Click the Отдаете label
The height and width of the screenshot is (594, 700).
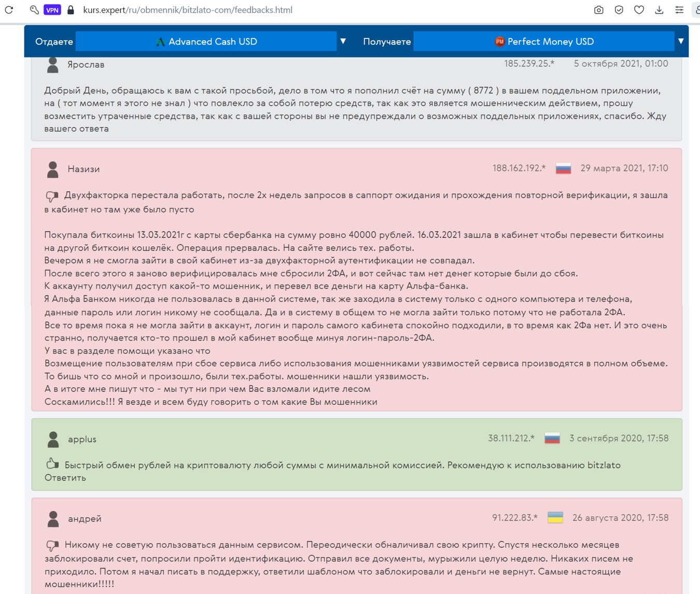click(x=54, y=41)
